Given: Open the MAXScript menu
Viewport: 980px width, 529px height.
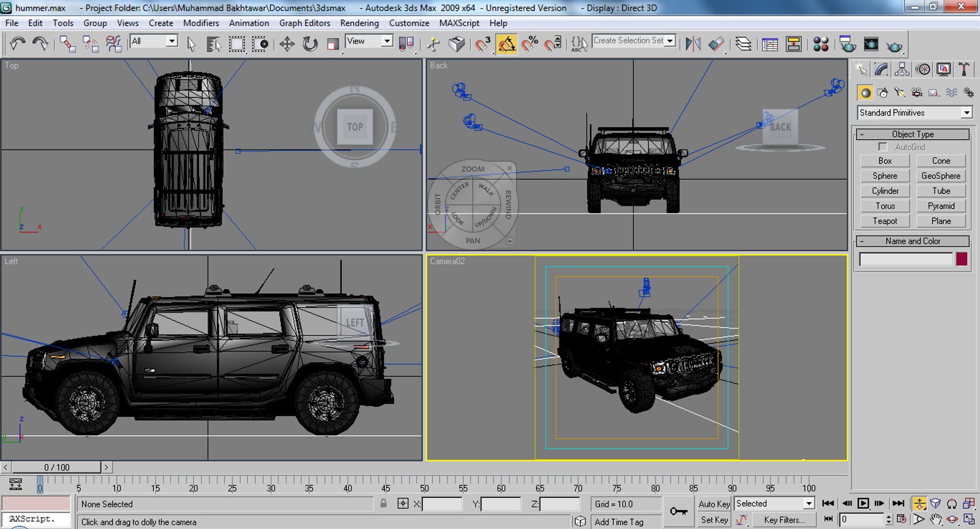Looking at the screenshot, I should click(459, 23).
